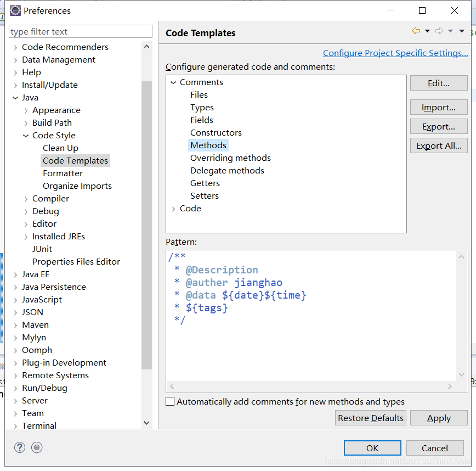Viewport: 476px width, 471px height.
Task: Open the Formatter preference page
Action: coord(63,173)
